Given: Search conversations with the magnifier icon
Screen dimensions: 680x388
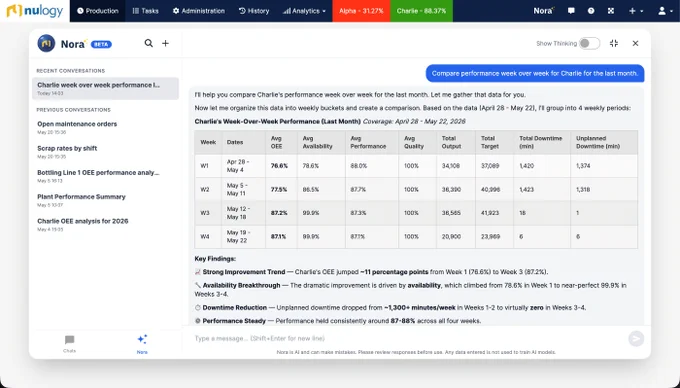Looking at the screenshot, I should click(x=148, y=43).
